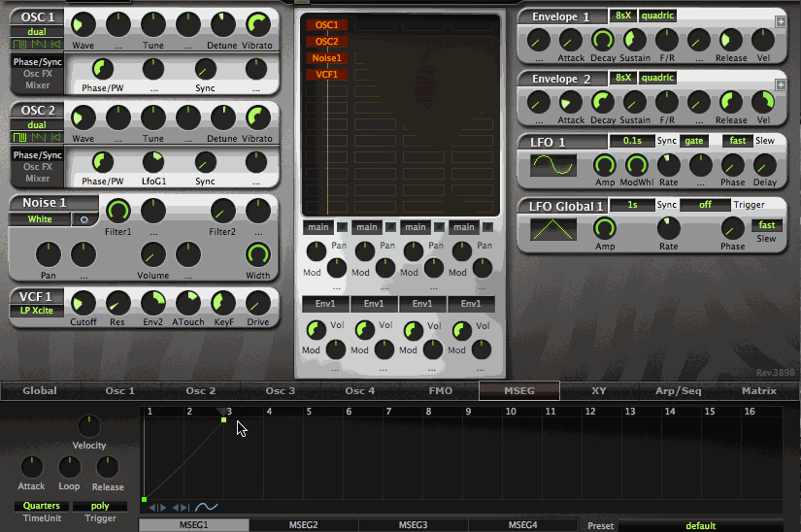
Task: Switch to the Matrix tab
Action: pos(759,391)
